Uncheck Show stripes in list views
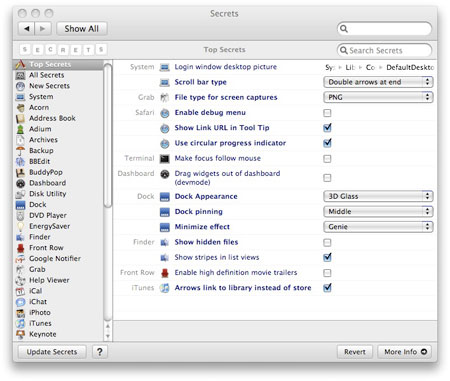 click(327, 257)
